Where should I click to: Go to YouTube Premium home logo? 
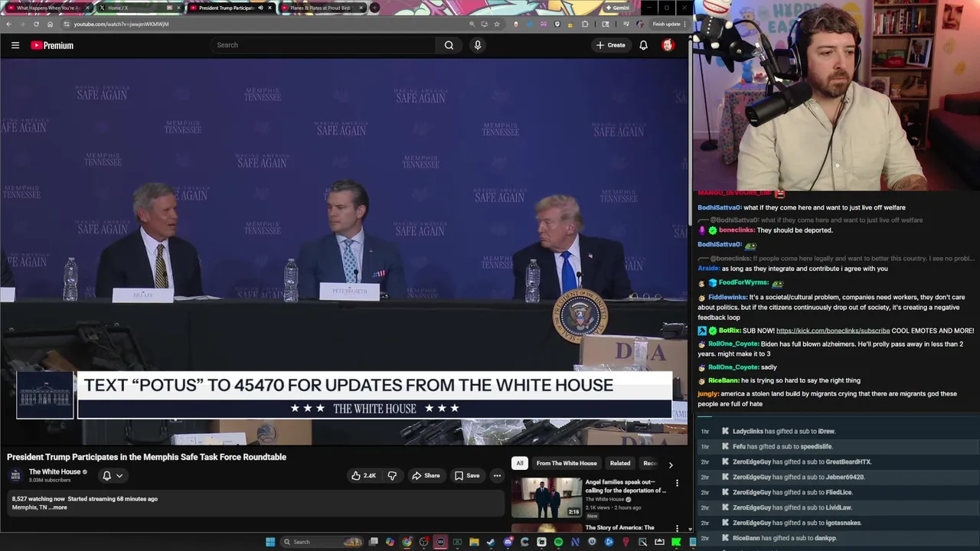click(52, 45)
